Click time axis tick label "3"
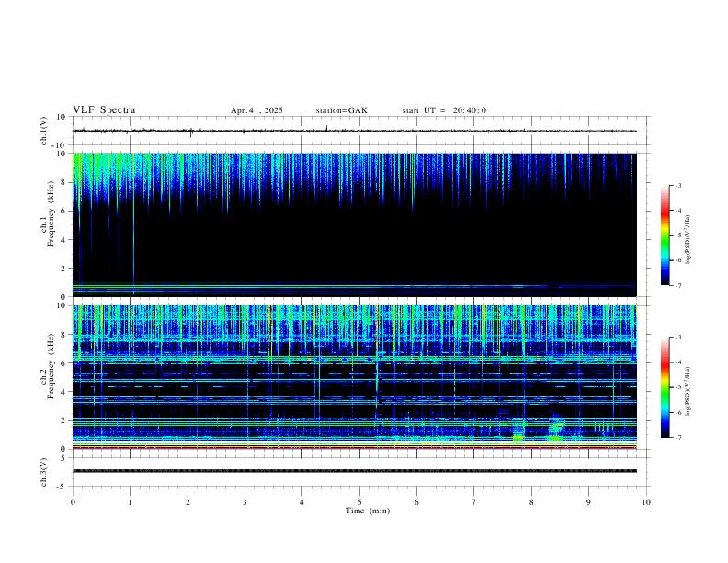 (245, 502)
